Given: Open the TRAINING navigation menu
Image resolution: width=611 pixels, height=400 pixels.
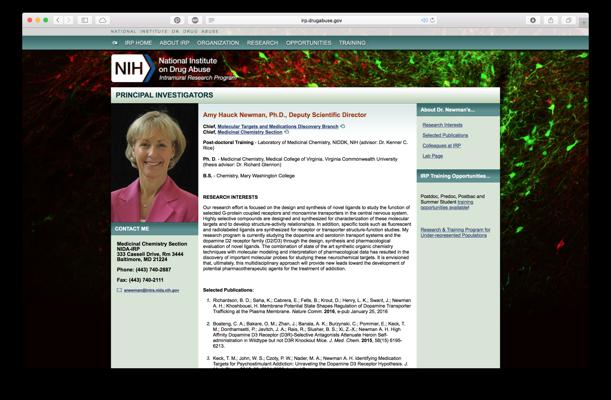Looking at the screenshot, I should [352, 43].
